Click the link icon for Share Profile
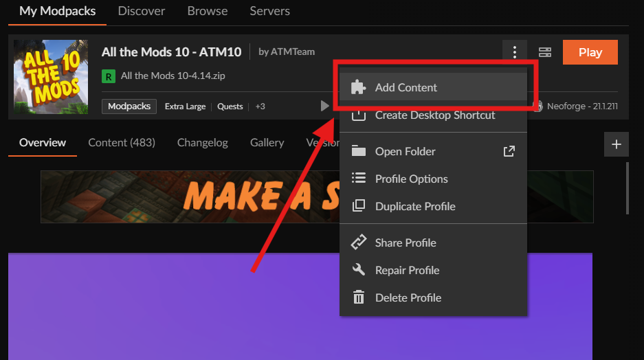The image size is (644, 360). [359, 243]
